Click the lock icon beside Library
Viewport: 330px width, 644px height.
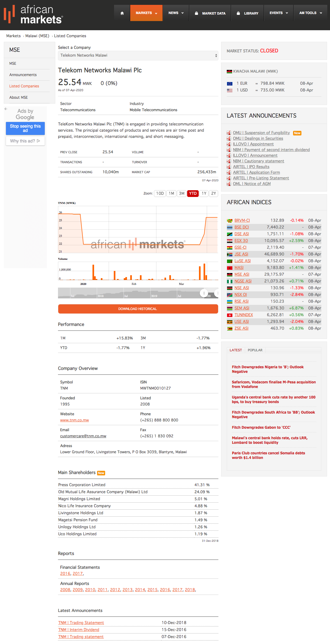point(238,13)
